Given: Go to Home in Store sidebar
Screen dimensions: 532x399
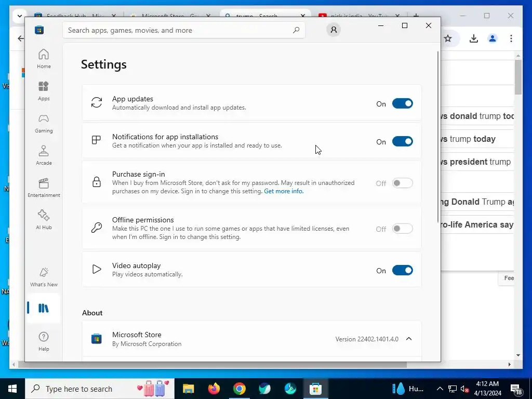Looking at the screenshot, I should point(44,59).
